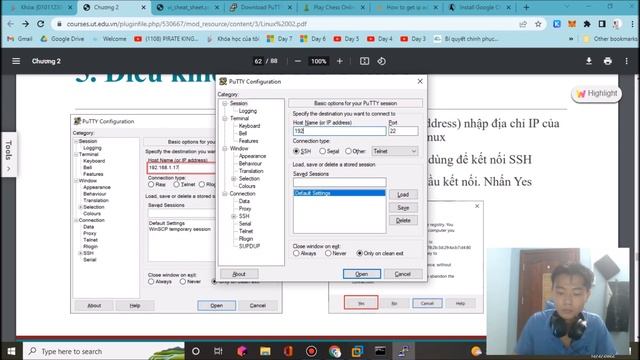The image size is (640, 360).
Task: Open Chrome from the taskbar
Action: click(335, 351)
